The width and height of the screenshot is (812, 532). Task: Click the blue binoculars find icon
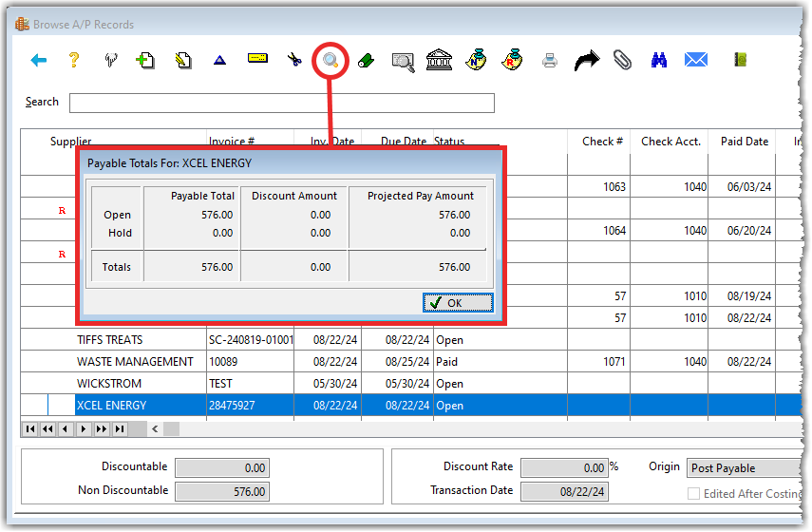[x=659, y=60]
